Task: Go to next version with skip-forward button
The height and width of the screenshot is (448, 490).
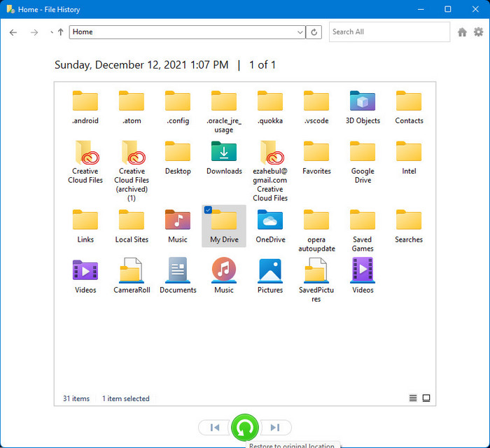Action: [275, 428]
